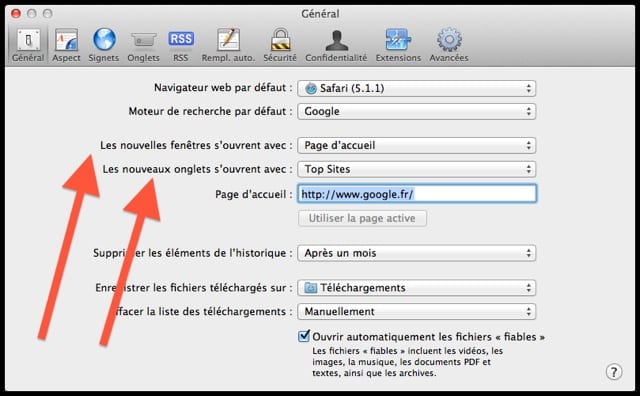Open the Sécurité padlock pane
The height and width of the screenshot is (396, 640).
pos(280,45)
